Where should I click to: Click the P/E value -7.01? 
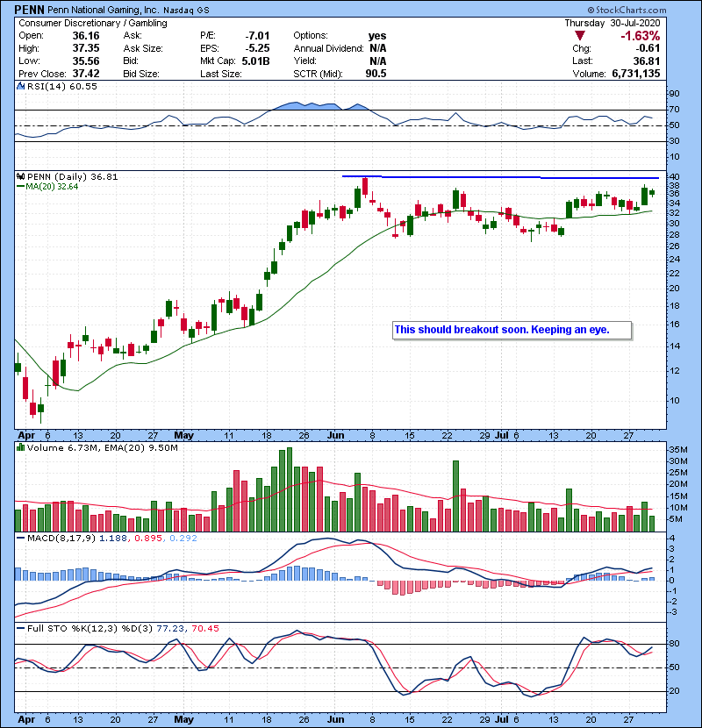click(x=257, y=36)
